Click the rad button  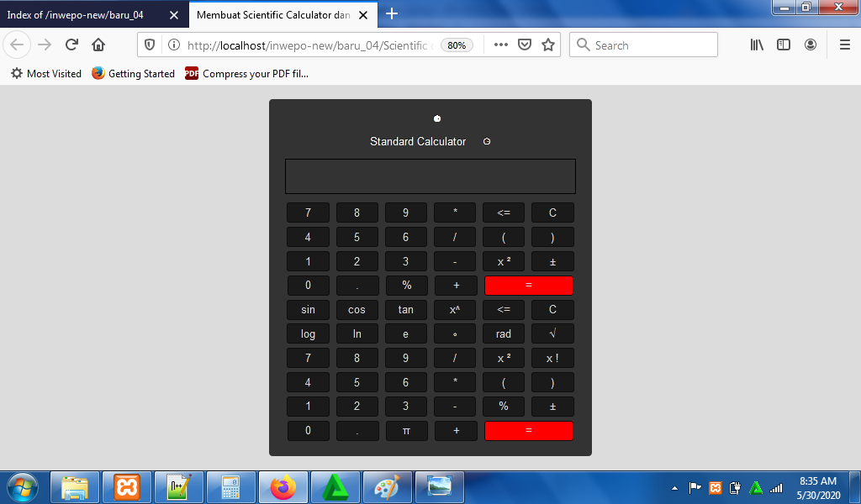pos(504,334)
